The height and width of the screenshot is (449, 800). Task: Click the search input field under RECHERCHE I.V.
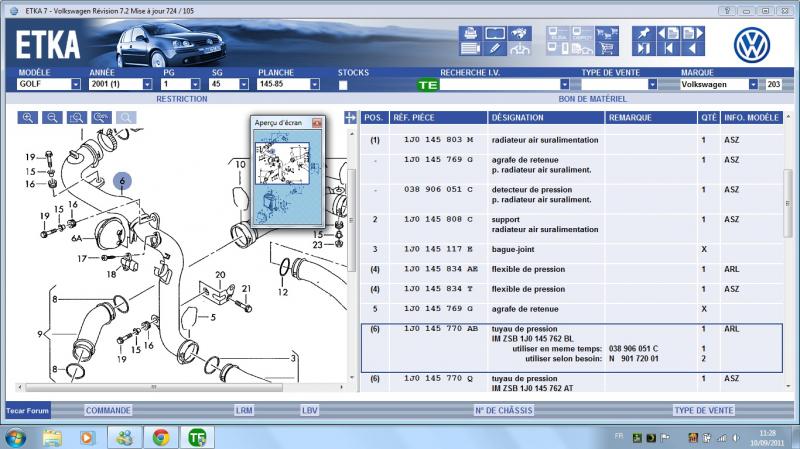click(x=499, y=85)
